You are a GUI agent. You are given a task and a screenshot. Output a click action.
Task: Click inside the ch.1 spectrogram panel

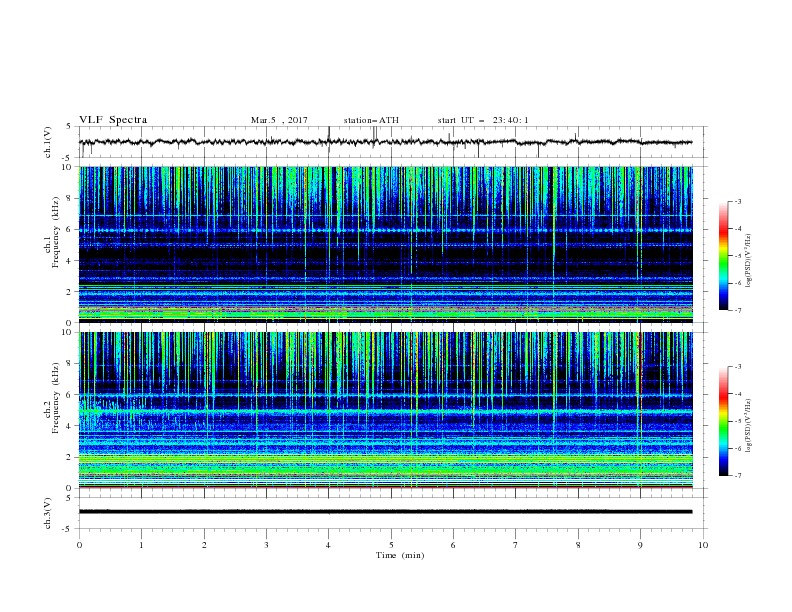point(386,244)
